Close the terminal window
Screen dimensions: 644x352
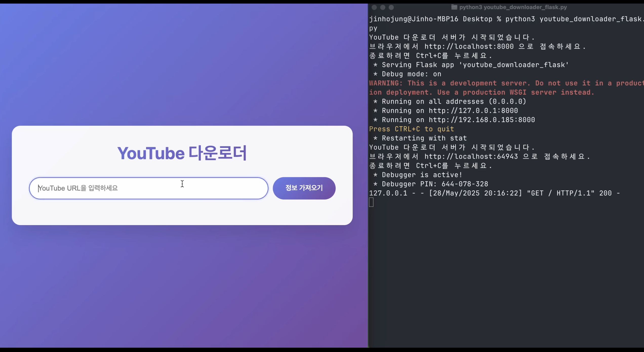point(374,7)
